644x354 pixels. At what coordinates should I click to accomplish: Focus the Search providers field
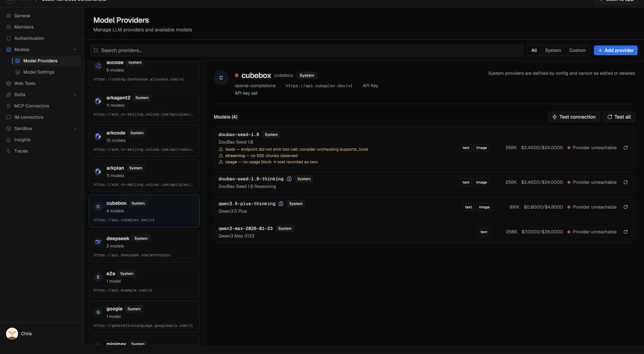(307, 50)
